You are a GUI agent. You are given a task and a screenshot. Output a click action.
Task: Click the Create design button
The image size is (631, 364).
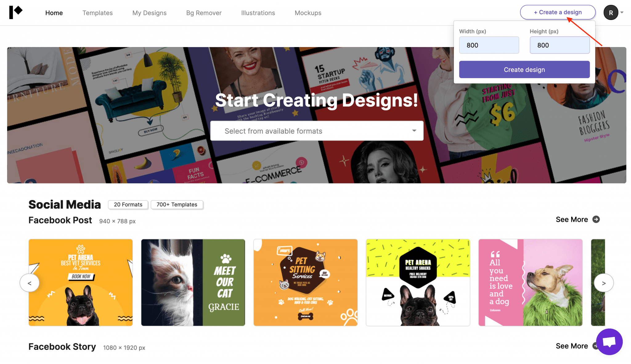pos(524,70)
